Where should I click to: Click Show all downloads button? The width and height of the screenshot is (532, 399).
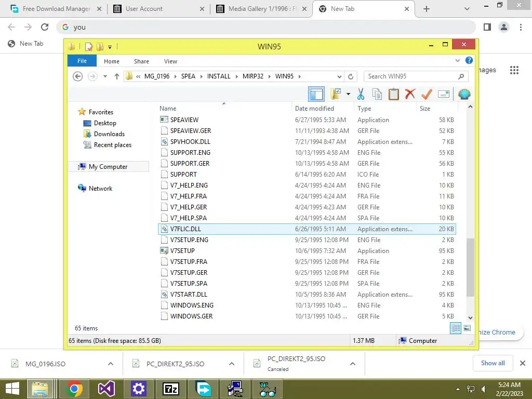click(x=493, y=363)
